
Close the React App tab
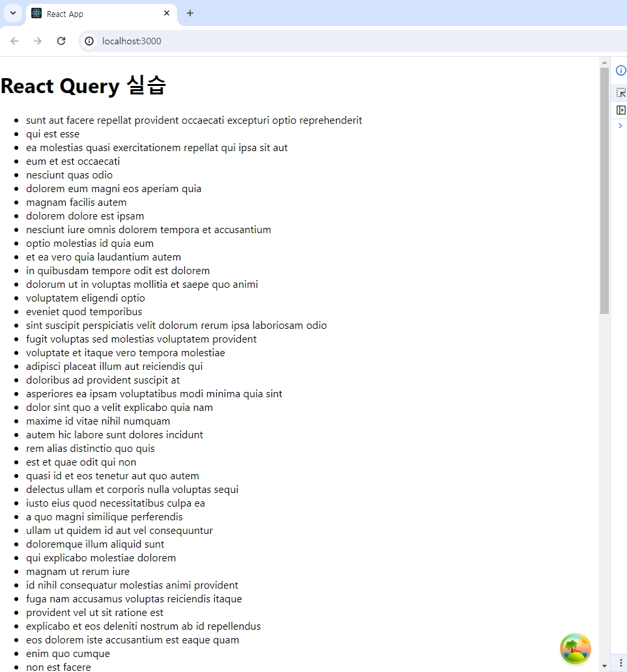click(x=167, y=13)
